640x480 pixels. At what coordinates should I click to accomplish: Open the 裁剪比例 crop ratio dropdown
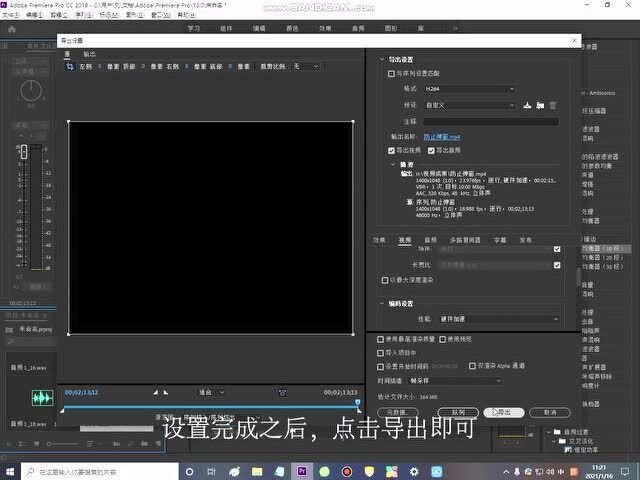(305, 66)
